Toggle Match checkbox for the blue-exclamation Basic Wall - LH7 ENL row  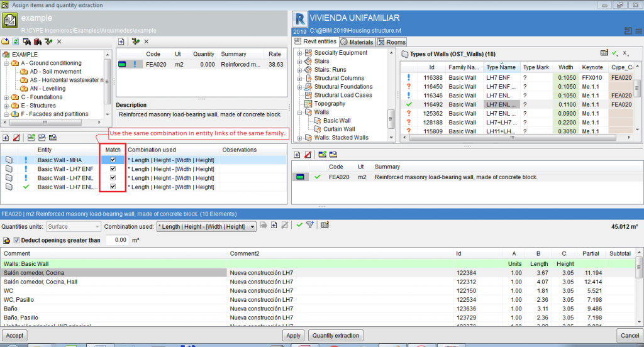click(x=113, y=178)
